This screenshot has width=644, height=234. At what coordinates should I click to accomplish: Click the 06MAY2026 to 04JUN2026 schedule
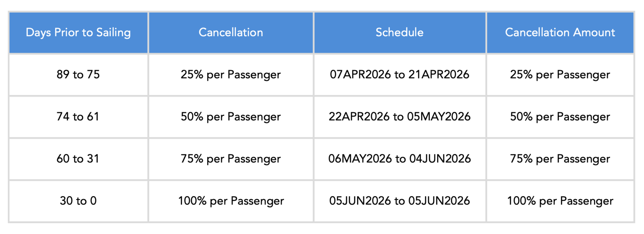tap(400, 159)
